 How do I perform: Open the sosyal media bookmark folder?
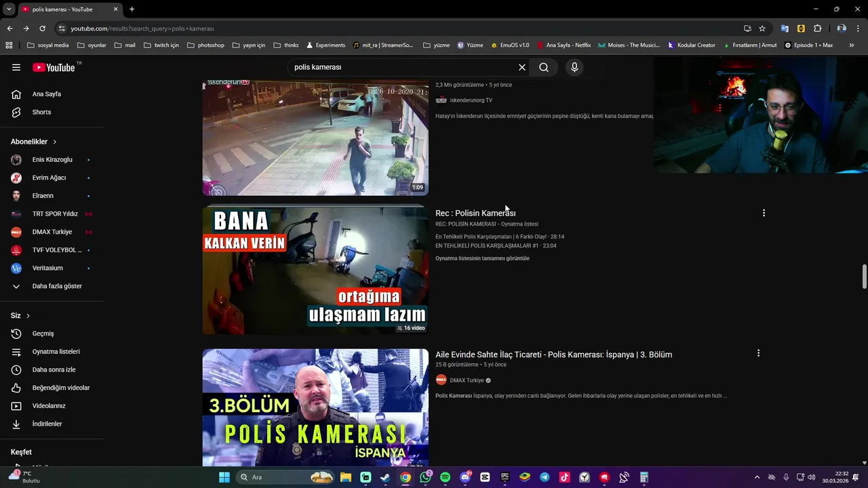pyautogui.click(x=47, y=45)
